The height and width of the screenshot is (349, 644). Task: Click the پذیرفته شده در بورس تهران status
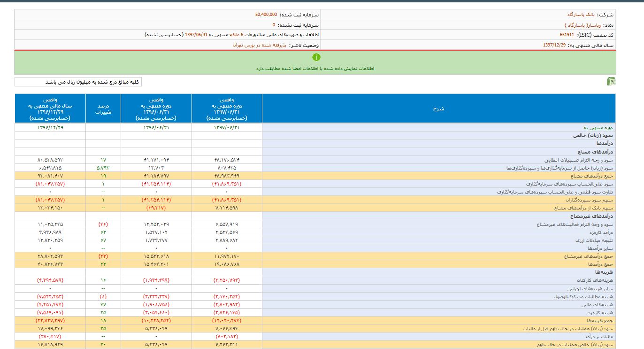(x=261, y=46)
